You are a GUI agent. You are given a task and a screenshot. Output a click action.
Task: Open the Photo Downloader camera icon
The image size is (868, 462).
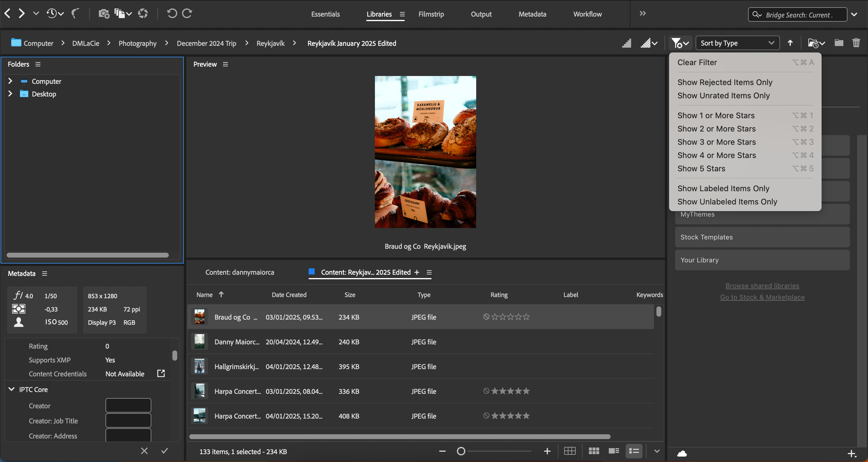(x=103, y=14)
